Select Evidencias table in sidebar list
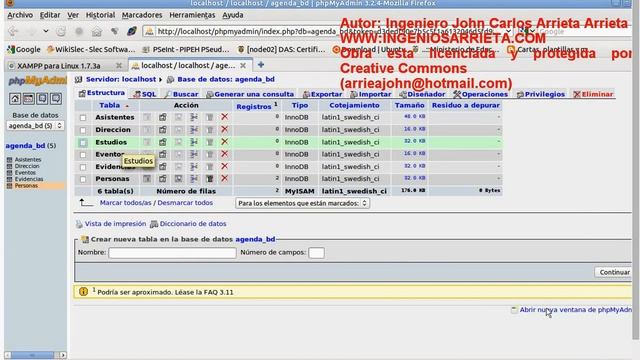This screenshot has width=640, height=360. pos(29,179)
